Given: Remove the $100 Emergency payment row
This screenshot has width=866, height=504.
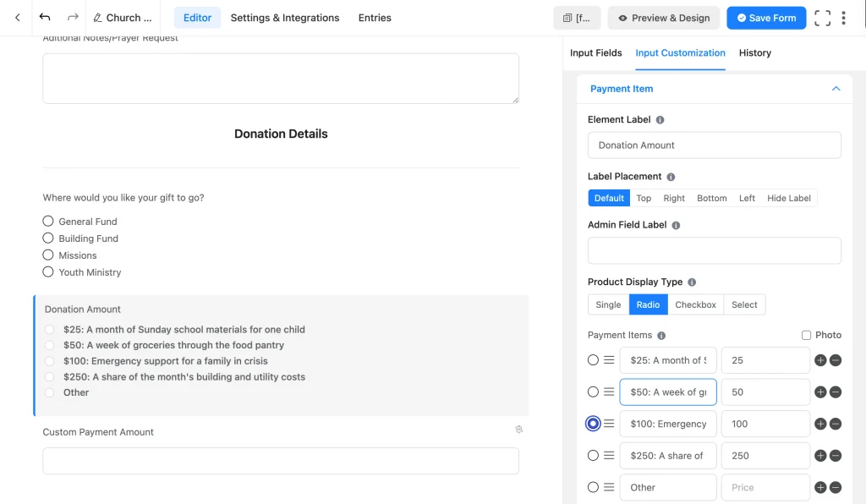Looking at the screenshot, I should pyautogui.click(x=836, y=424).
